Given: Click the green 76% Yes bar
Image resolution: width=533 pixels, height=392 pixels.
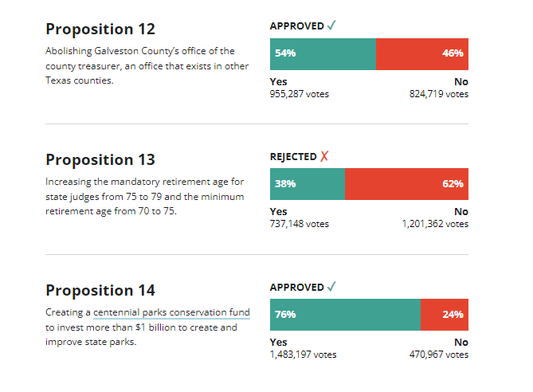Looking at the screenshot, I should [x=345, y=315].
